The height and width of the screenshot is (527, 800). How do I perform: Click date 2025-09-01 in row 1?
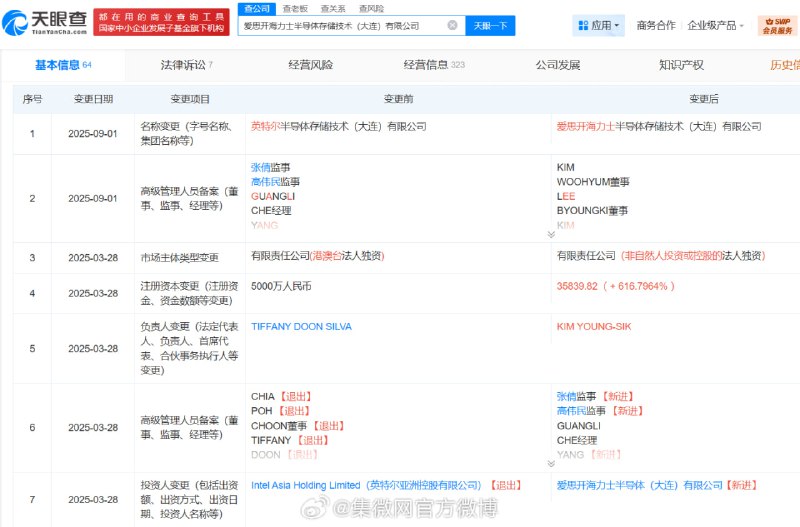(93, 134)
